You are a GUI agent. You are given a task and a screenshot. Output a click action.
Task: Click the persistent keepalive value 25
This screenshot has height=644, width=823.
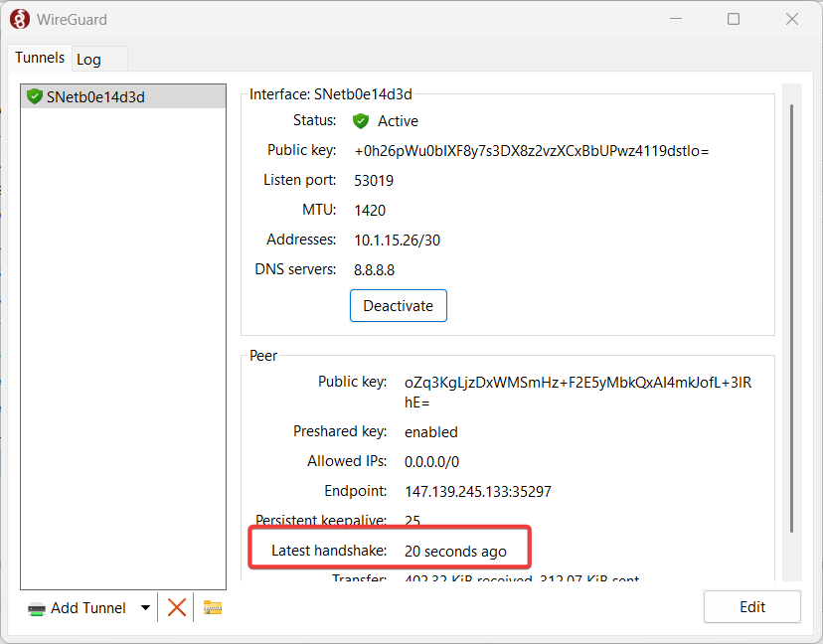point(412,521)
